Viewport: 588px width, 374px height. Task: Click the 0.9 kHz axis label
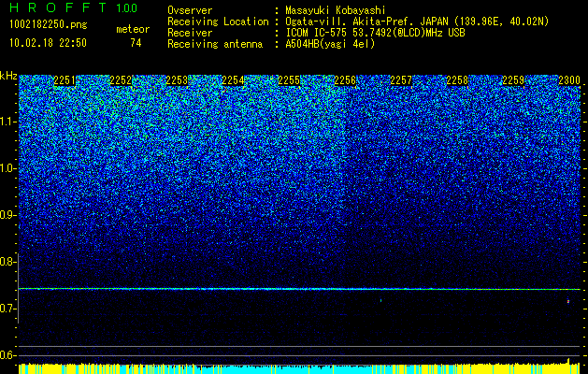(7, 215)
